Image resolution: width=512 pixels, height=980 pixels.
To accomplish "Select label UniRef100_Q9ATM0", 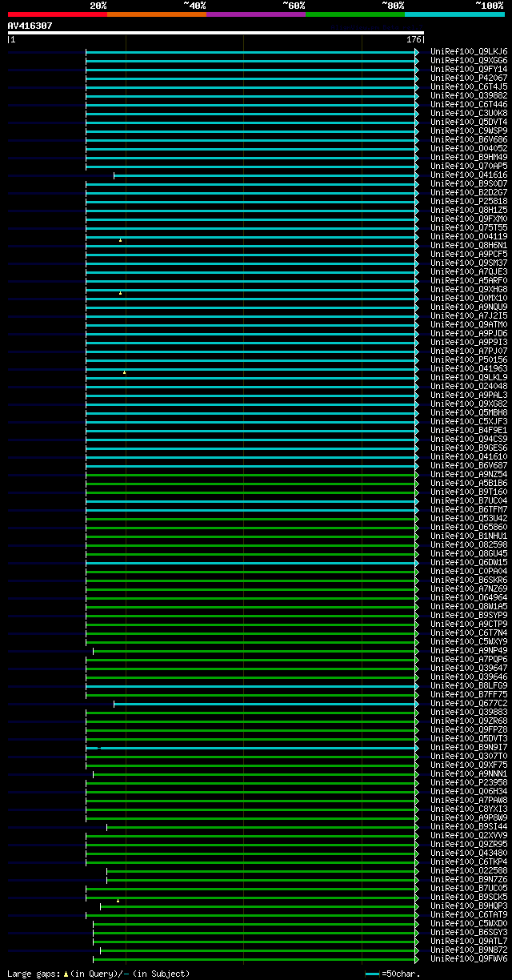I will click(469, 324).
